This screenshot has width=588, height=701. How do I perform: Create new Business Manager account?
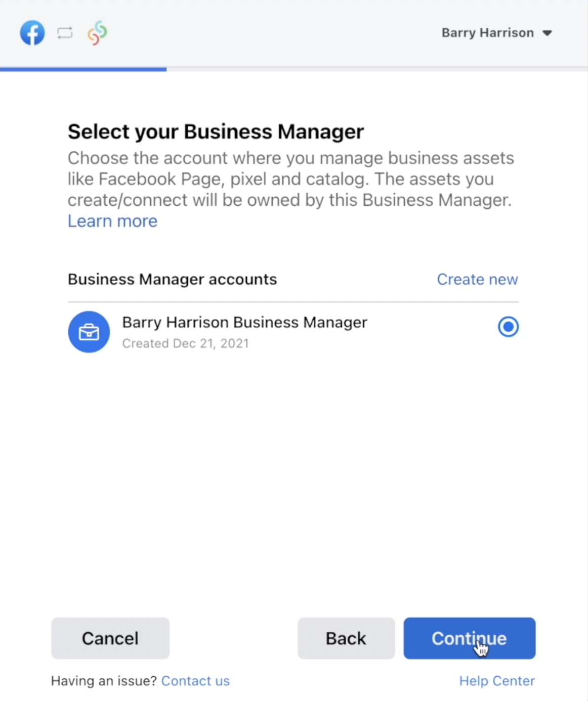(x=477, y=279)
